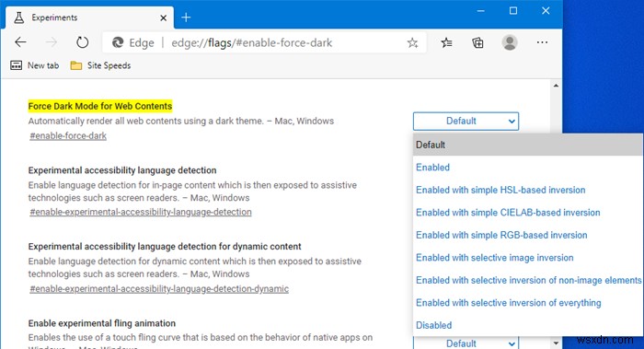Choose Enabled option in dropdown
Viewport: 644px width, 349px height.
[x=528, y=168]
